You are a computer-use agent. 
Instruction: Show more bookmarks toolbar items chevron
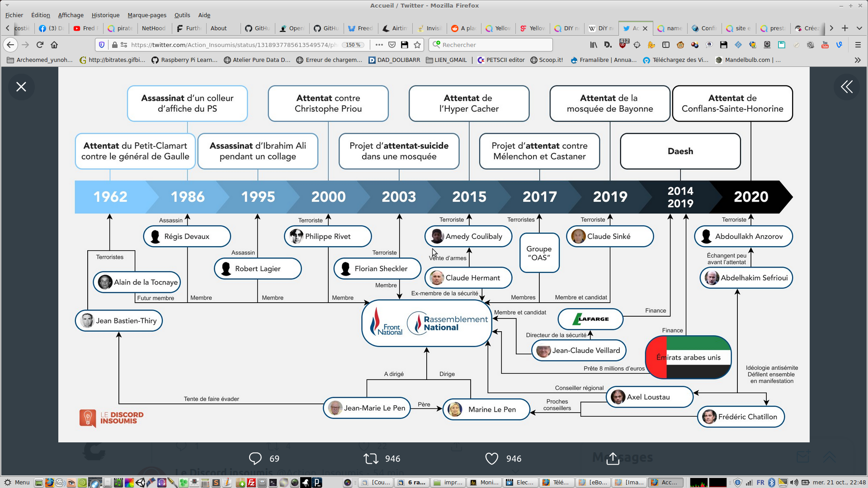pos(857,60)
